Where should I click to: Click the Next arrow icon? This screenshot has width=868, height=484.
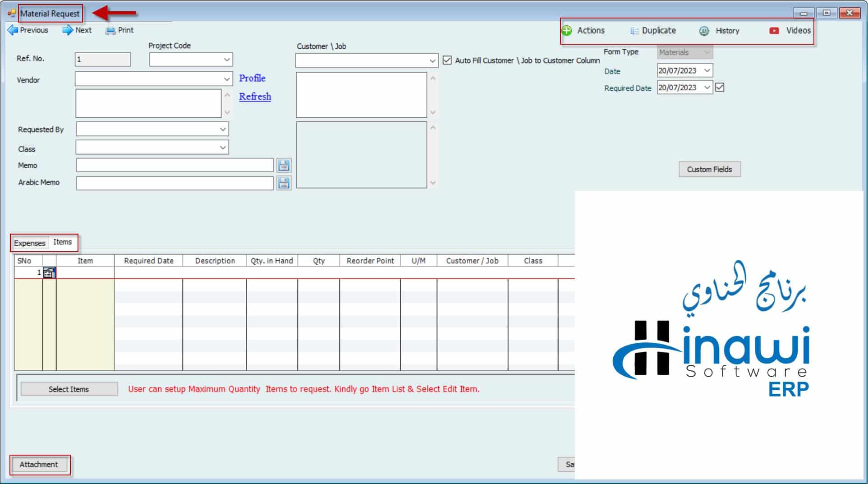point(68,30)
